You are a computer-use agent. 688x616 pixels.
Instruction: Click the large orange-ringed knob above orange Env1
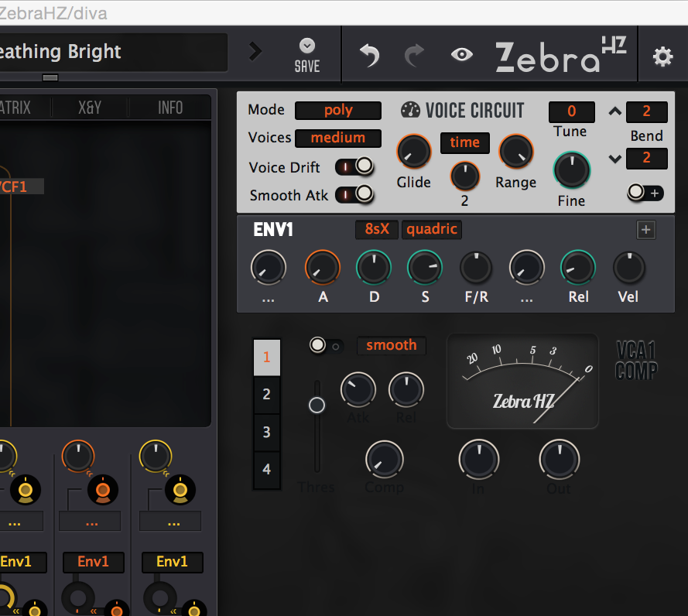point(78,456)
